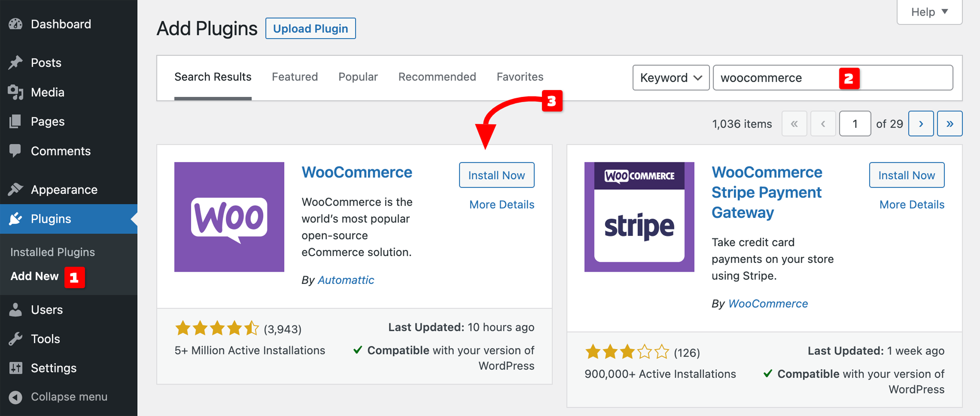Click the Users person icon
The image size is (980, 416).
point(16,310)
